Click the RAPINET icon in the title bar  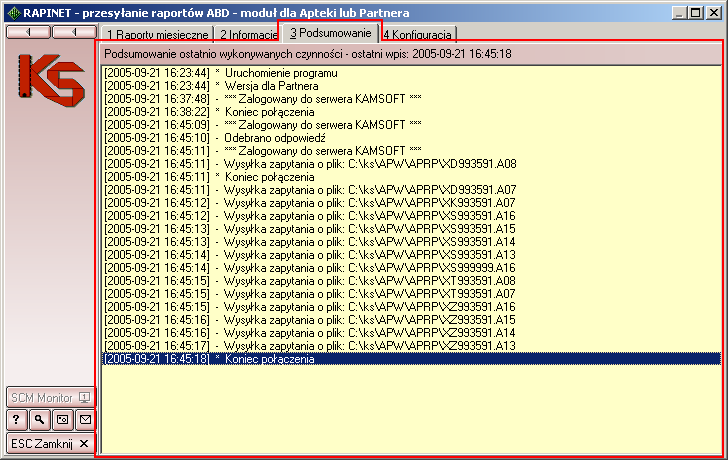click(x=14, y=13)
